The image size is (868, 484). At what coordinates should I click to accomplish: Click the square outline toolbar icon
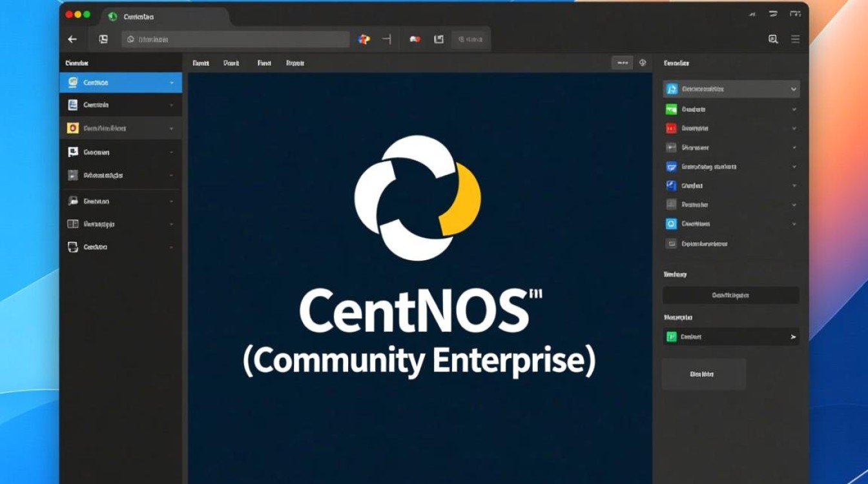click(x=439, y=39)
